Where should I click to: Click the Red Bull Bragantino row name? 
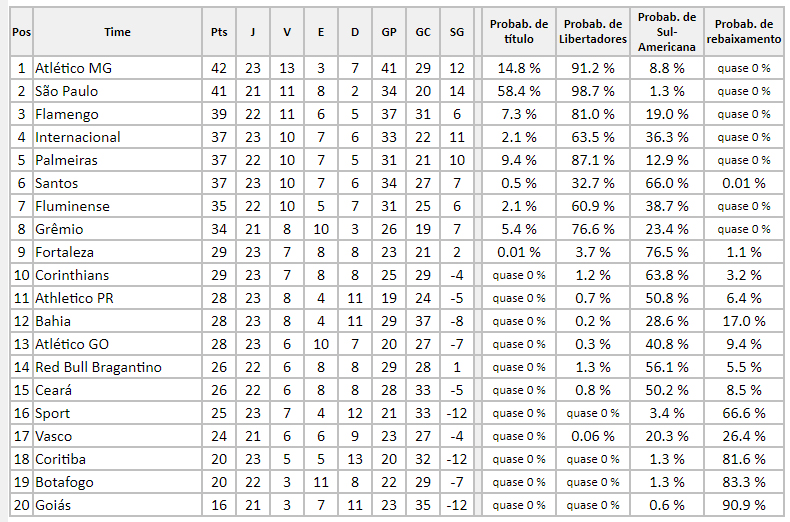click(98, 367)
